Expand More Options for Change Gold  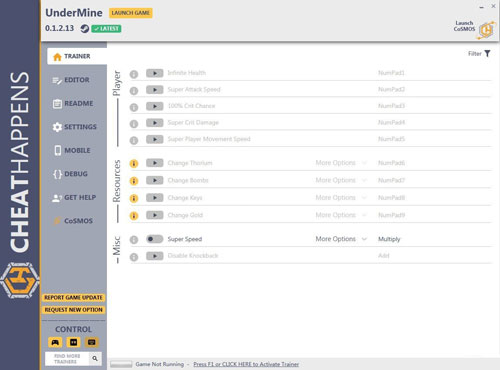pos(341,215)
